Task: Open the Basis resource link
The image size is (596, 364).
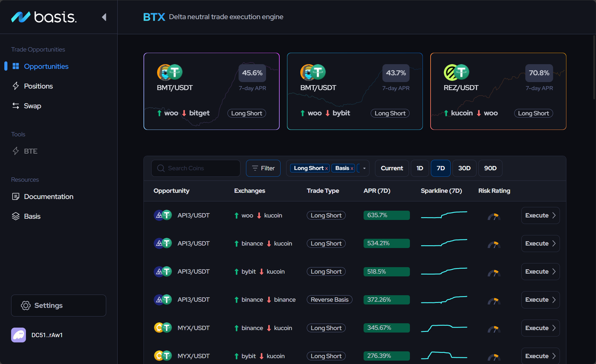Action: (32, 216)
